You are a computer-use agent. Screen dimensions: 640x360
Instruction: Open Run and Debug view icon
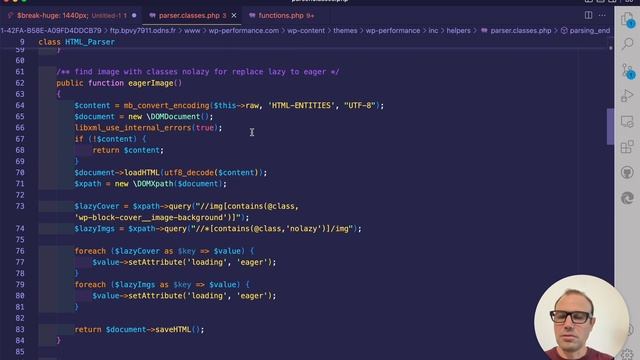pos(627,96)
